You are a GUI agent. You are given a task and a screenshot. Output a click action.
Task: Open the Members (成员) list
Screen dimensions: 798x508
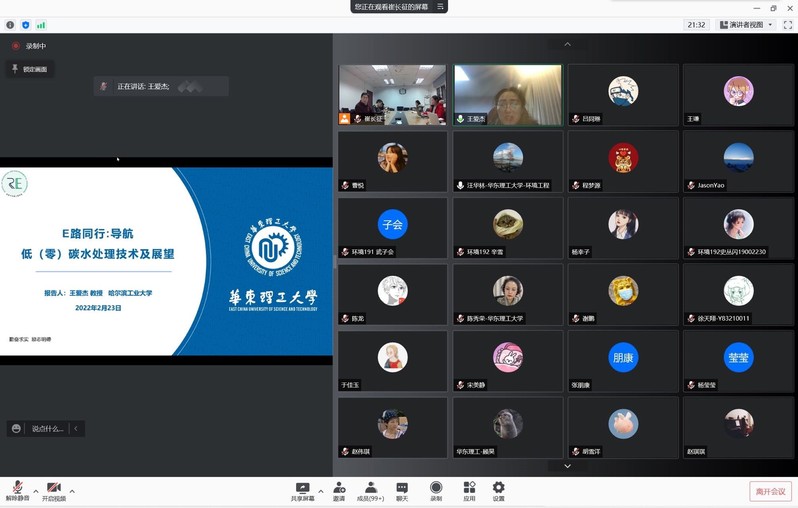tap(370, 490)
